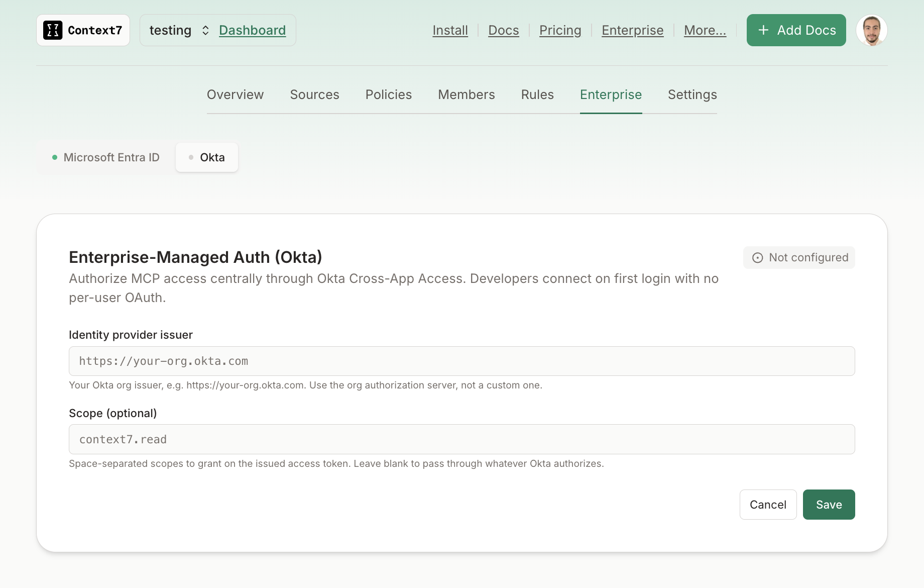Viewport: 924px width, 588px height.
Task: Click the gray status dot beside Okta
Action: 191,157
